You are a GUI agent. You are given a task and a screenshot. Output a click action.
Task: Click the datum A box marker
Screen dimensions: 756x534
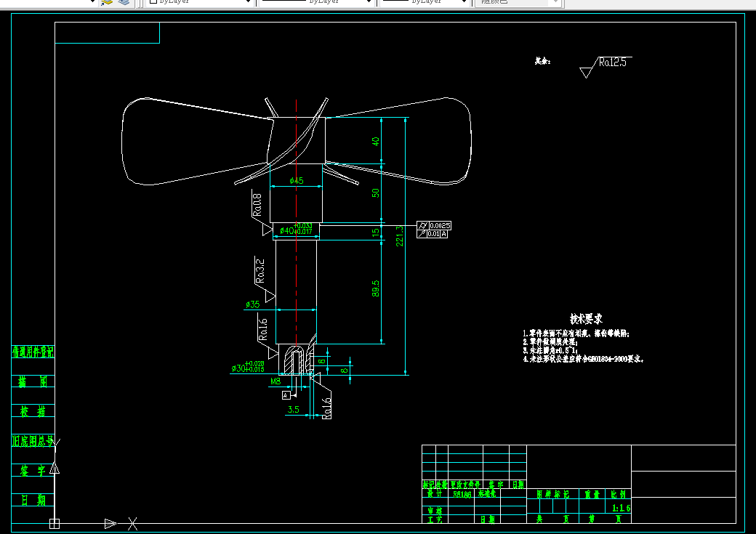[286, 395]
